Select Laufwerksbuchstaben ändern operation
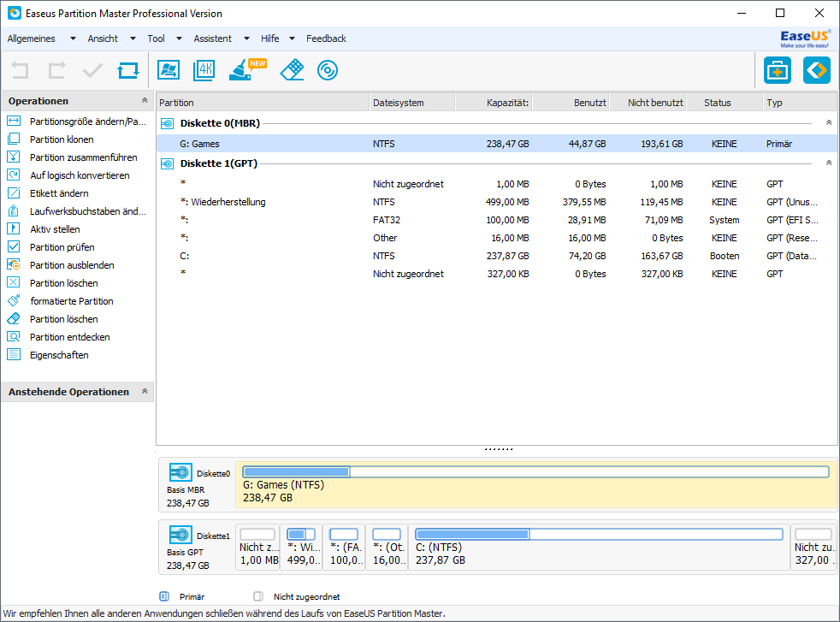Screen dimensions: 840x622 coord(76,211)
